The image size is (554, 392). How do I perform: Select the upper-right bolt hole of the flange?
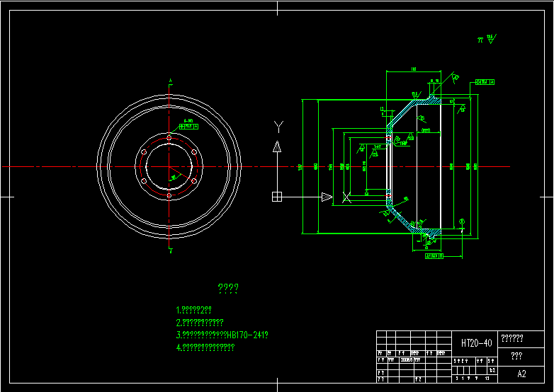click(194, 151)
